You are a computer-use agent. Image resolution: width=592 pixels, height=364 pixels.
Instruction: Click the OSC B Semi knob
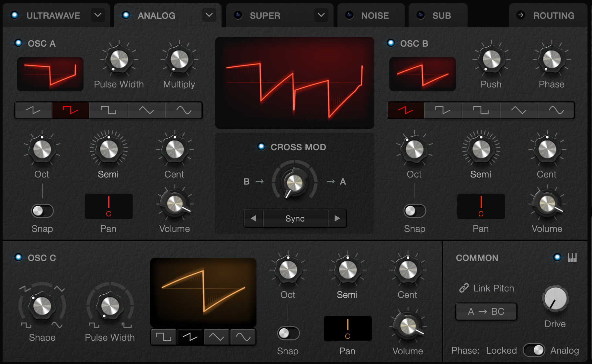point(481,149)
